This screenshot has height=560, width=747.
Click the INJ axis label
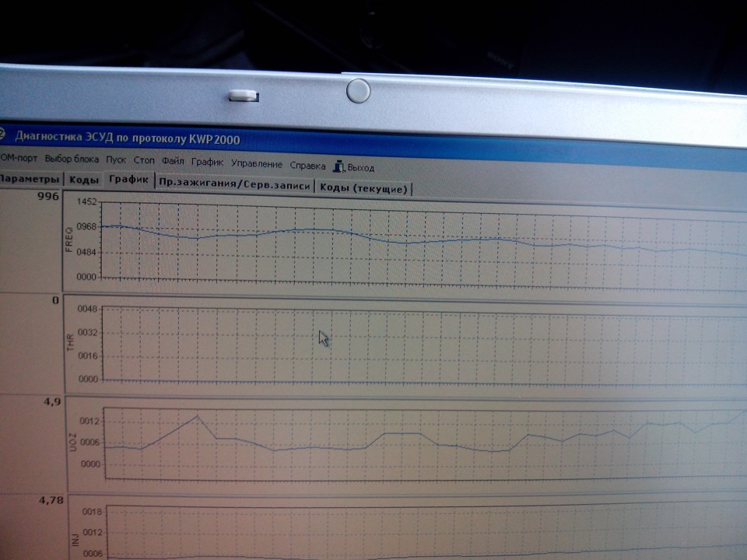coord(75,540)
